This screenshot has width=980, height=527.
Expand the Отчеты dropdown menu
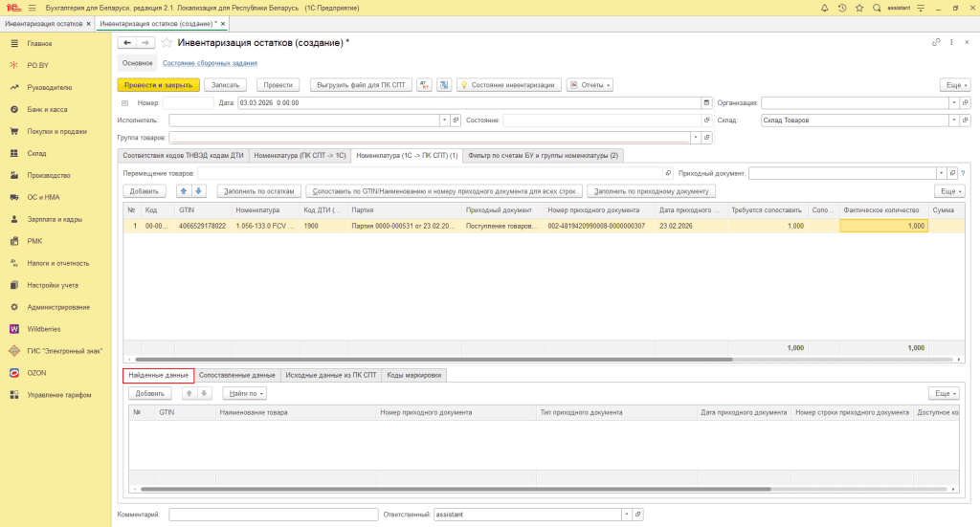click(590, 84)
